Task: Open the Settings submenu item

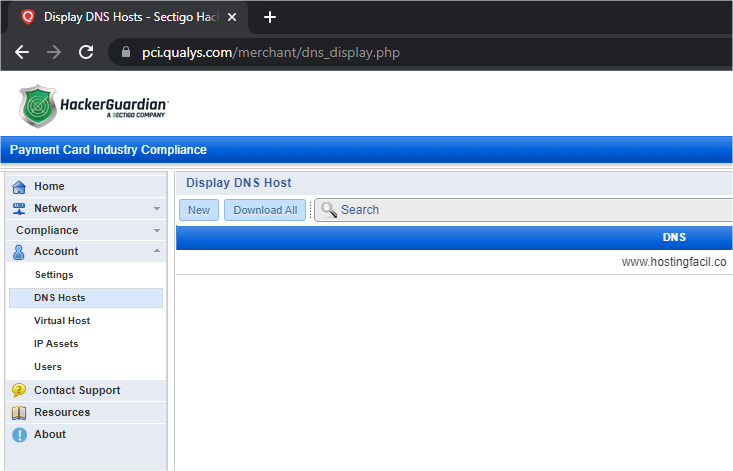Action: click(54, 275)
